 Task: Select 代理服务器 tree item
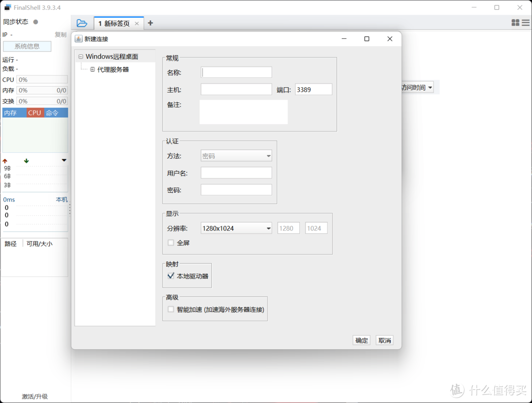(x=113, y=69)
